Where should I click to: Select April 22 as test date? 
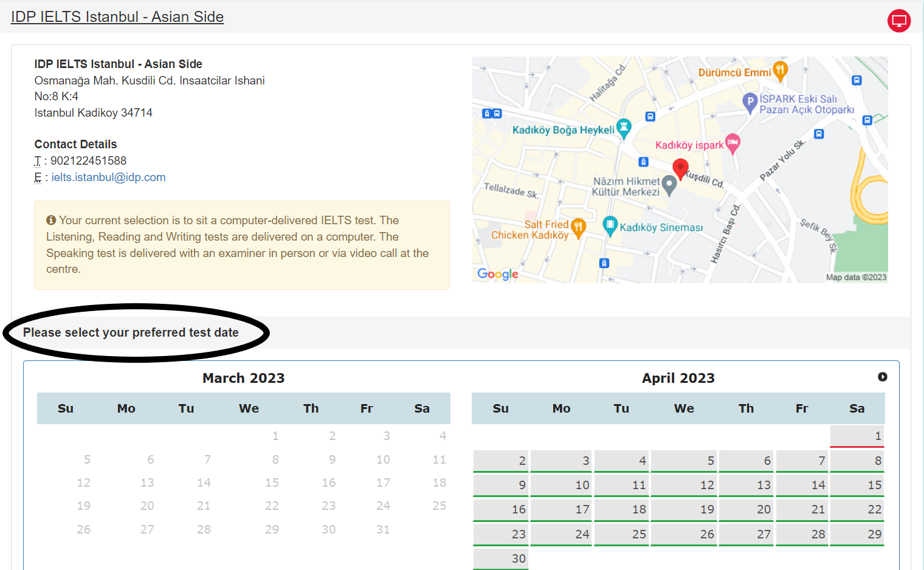(857, 510)
